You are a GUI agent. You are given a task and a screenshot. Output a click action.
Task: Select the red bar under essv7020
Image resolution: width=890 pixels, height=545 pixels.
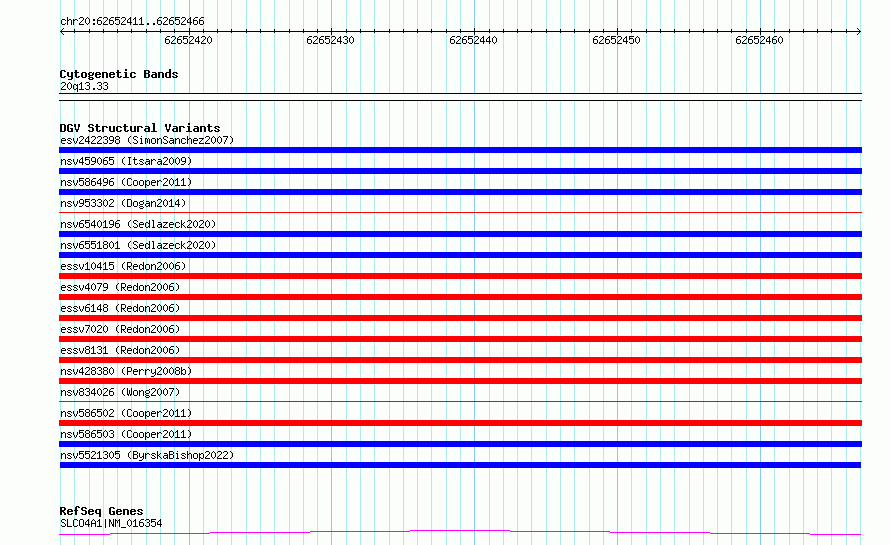[x=460, y=339]
